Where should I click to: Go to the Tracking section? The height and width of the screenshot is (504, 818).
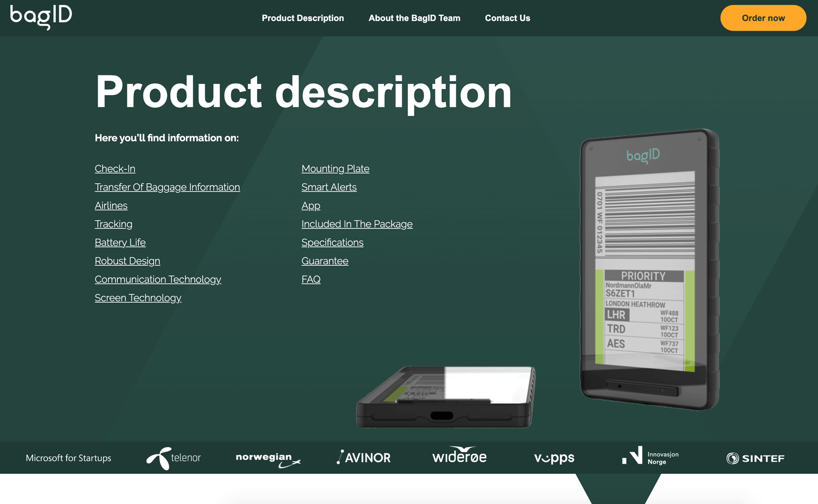(113, 224)
